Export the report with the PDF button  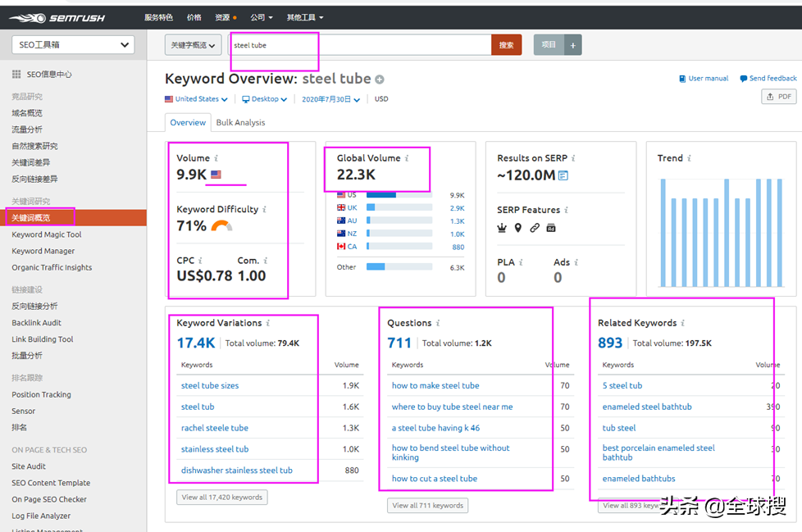point(778,97)
